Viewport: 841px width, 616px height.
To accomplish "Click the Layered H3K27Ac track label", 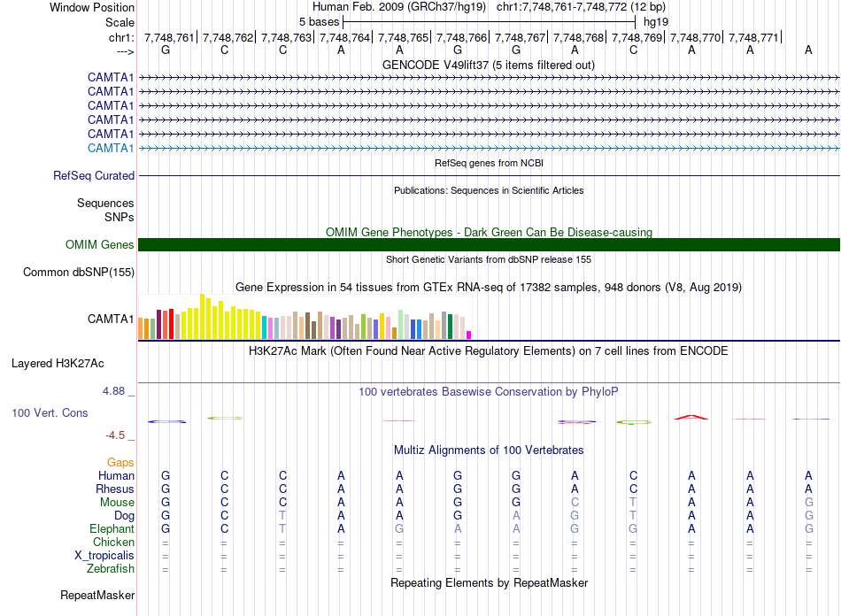I will [58, 364].
